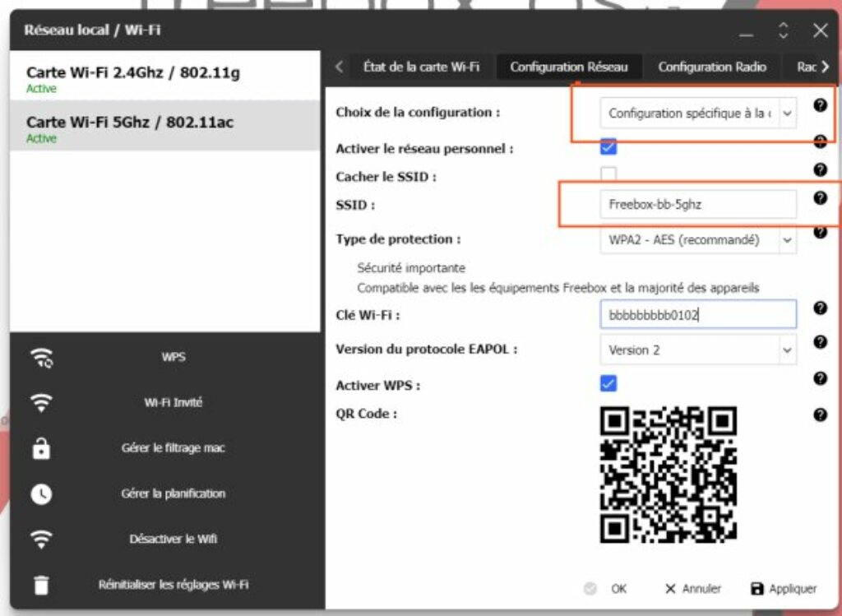The image size is (842, 616).
Task: Open the État de la carte Wi-Fi tab
Action: click(421, 67)
